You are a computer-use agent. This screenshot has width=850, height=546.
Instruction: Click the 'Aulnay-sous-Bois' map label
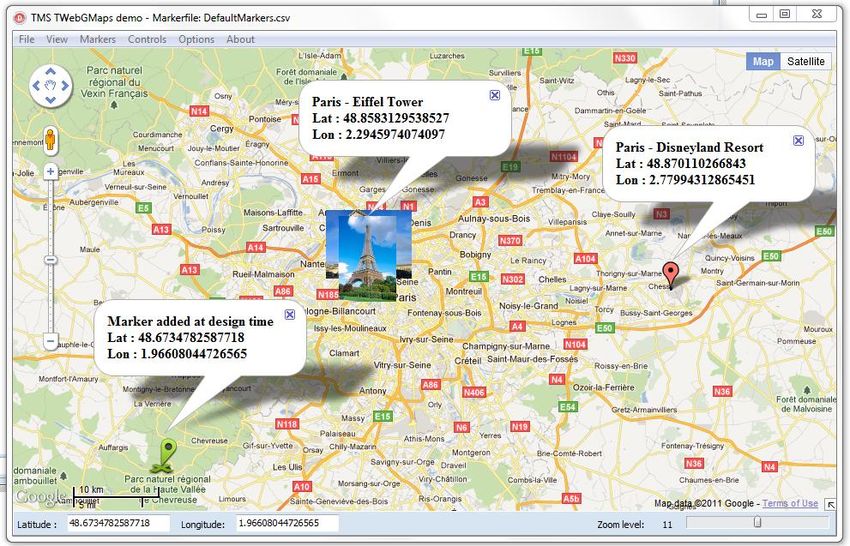[494, 219]
